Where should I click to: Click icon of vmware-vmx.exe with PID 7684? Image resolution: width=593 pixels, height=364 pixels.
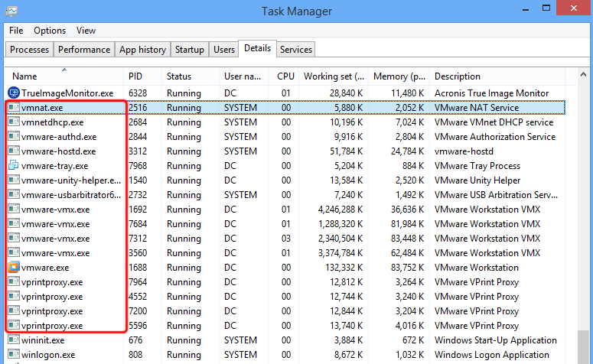(x=14, y=224)
